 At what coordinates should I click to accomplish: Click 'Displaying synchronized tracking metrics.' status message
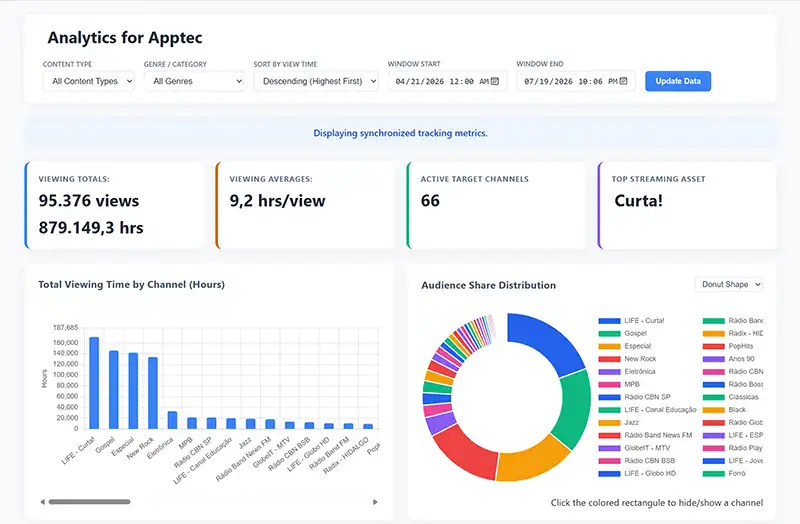[400, 133]
